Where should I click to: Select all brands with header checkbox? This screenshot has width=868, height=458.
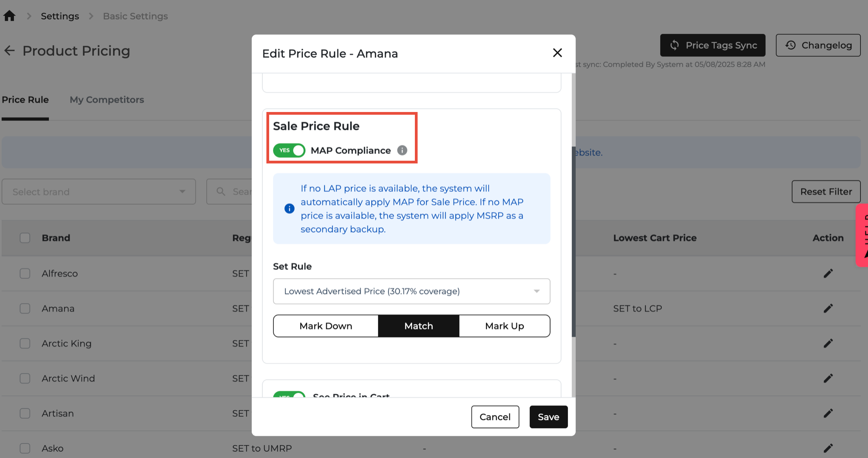(x=25, y=238)
